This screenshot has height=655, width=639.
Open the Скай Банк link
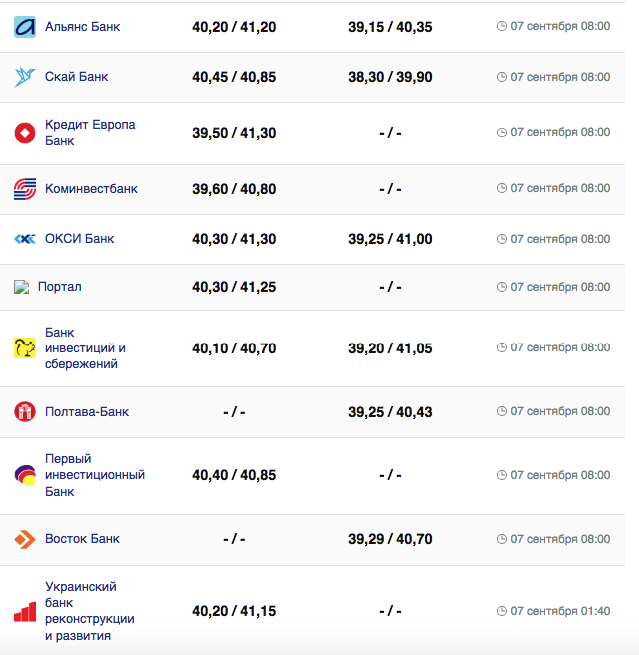tap(77, 77)
